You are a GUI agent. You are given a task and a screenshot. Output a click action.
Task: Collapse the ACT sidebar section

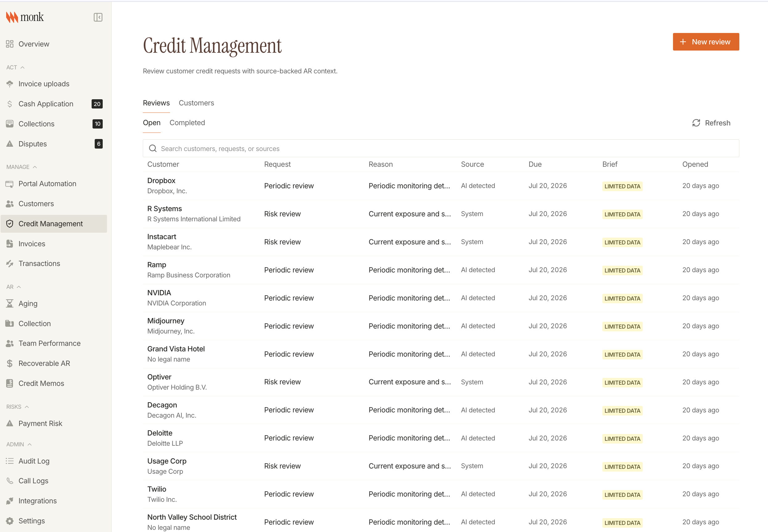coord(15,67)
